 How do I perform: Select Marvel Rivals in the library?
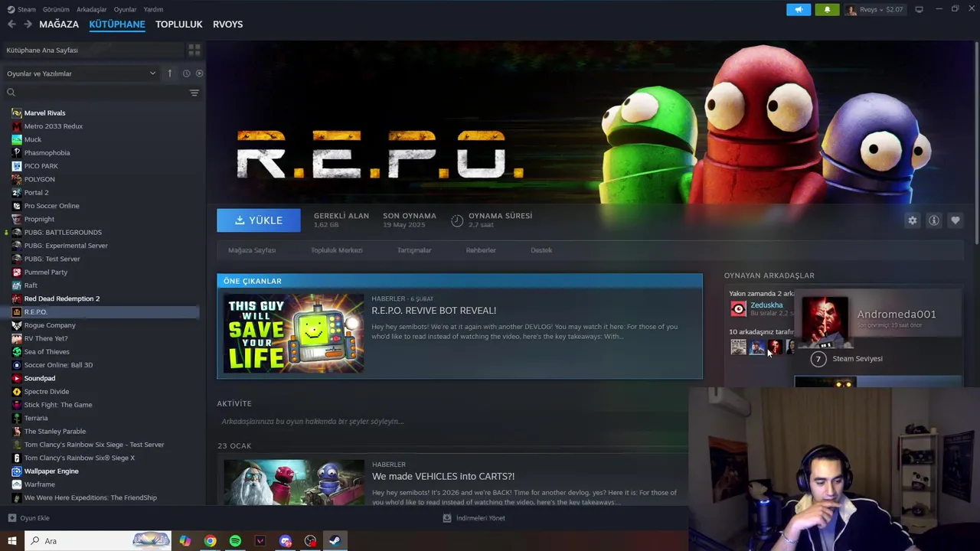[44, 113]
